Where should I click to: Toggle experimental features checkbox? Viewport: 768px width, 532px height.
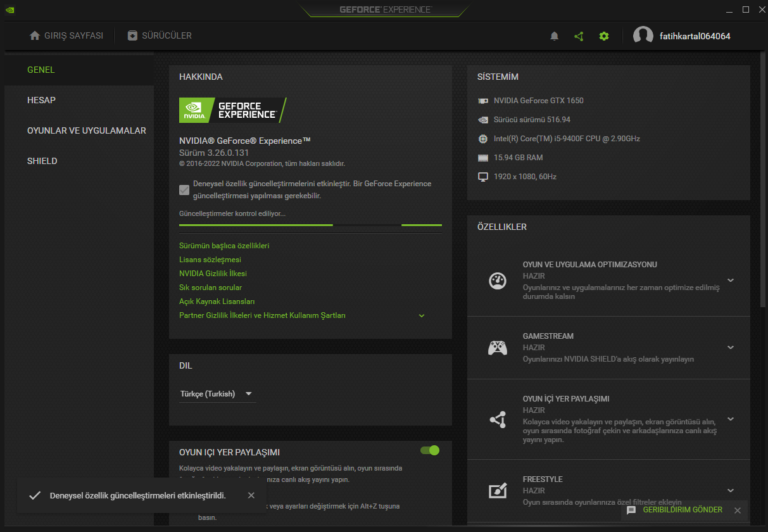[184, 189]
